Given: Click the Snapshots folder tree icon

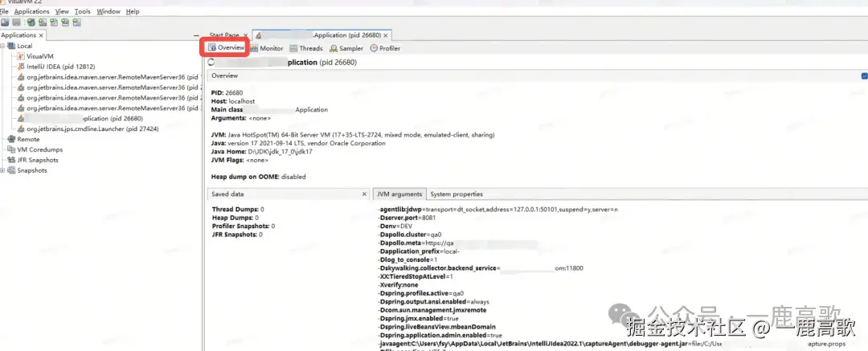Looking at the screenshot, I should click(x=11, y=170).
